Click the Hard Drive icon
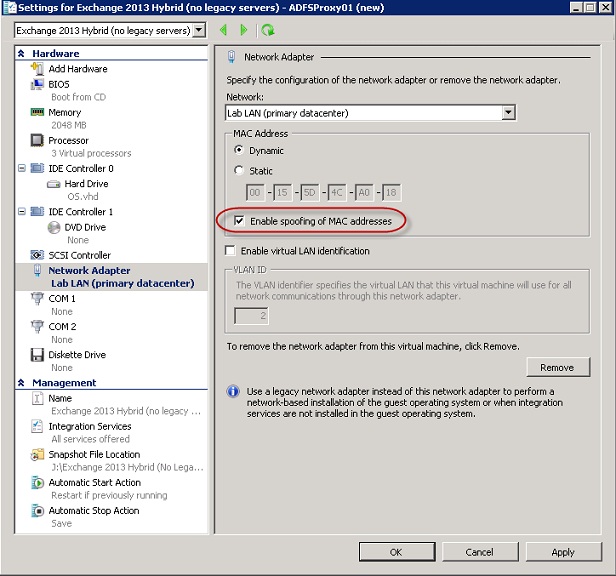The image size is (616, 576). click(53, 184)
